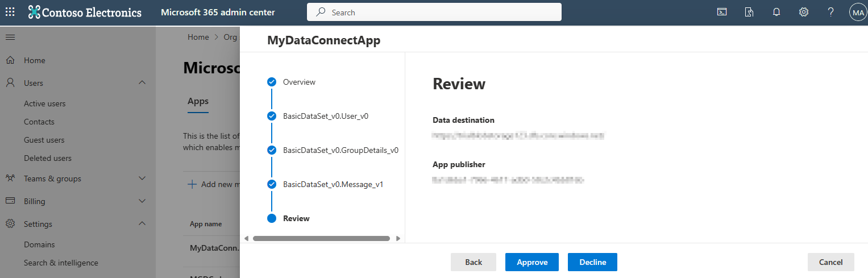Open Domains under Settings
868x278 pixels.
[x=39, y=244]
